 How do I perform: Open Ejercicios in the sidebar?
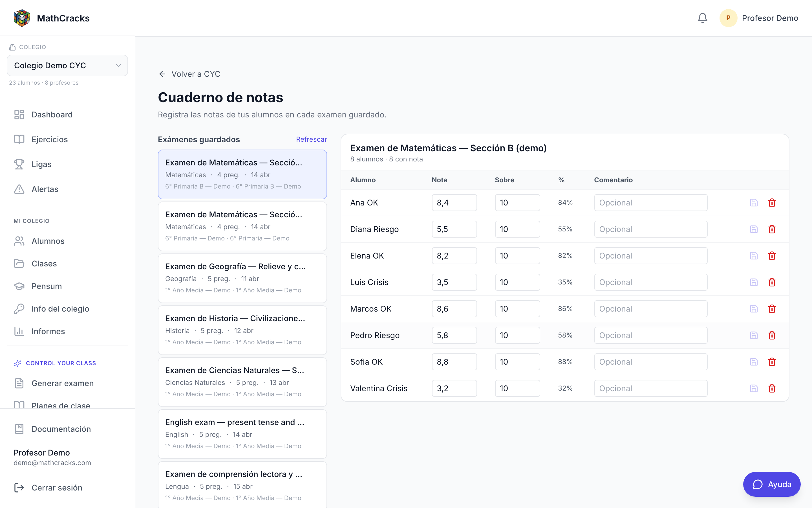pyautogui.click(x=67, y=139)
